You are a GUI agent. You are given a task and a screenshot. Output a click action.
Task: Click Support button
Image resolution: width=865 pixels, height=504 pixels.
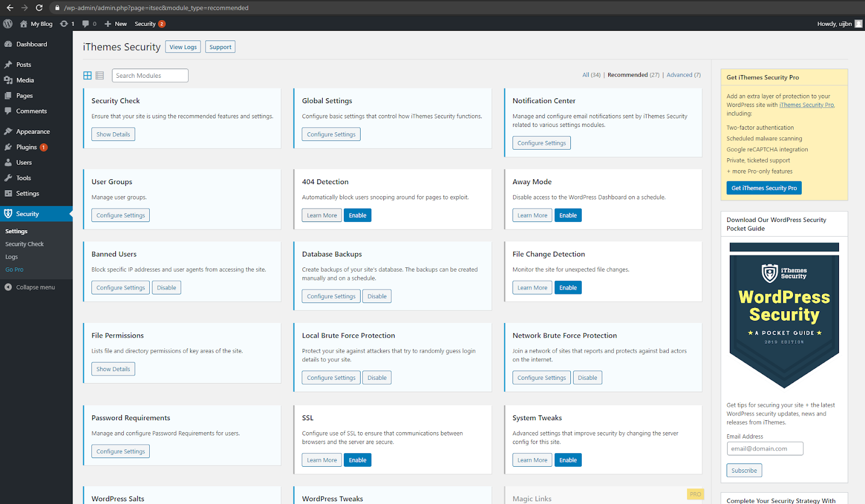click(220, 47)
